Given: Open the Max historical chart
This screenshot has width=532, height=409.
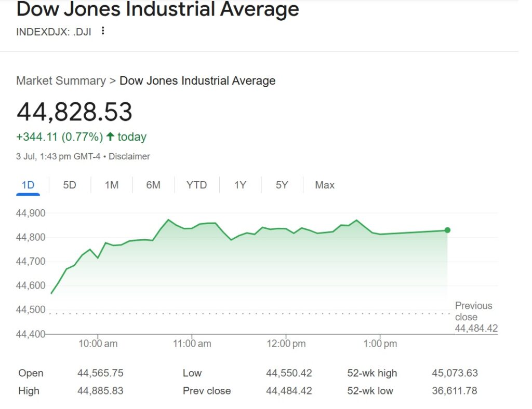Looking at the screenshot, I should coord(324,185).
